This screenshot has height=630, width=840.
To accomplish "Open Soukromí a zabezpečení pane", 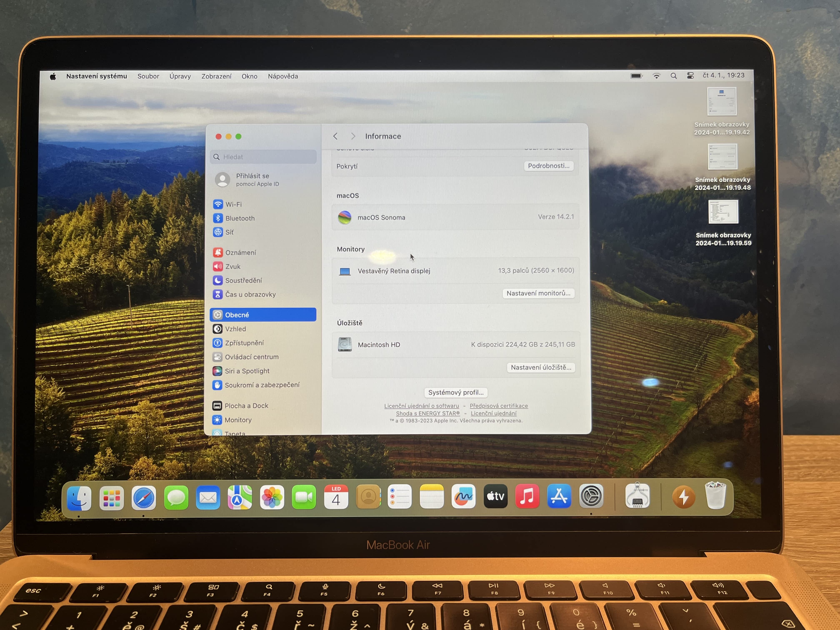I will pos(262,385).
